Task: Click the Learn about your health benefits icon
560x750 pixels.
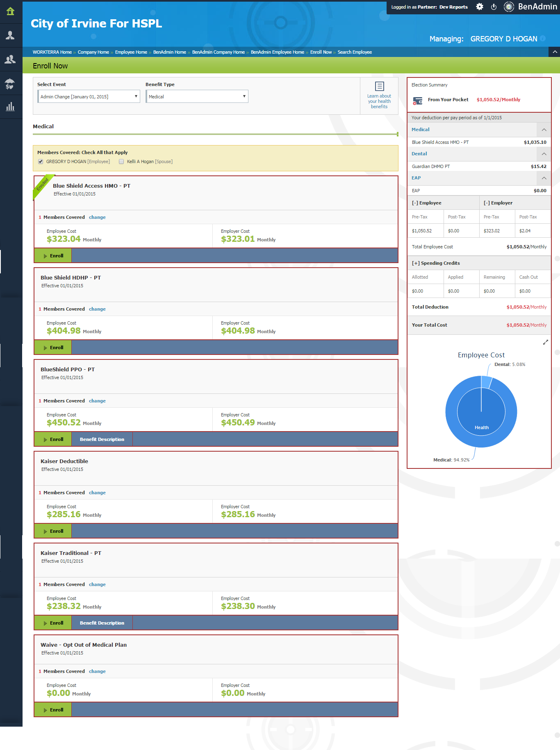Action: click(379, 86)
